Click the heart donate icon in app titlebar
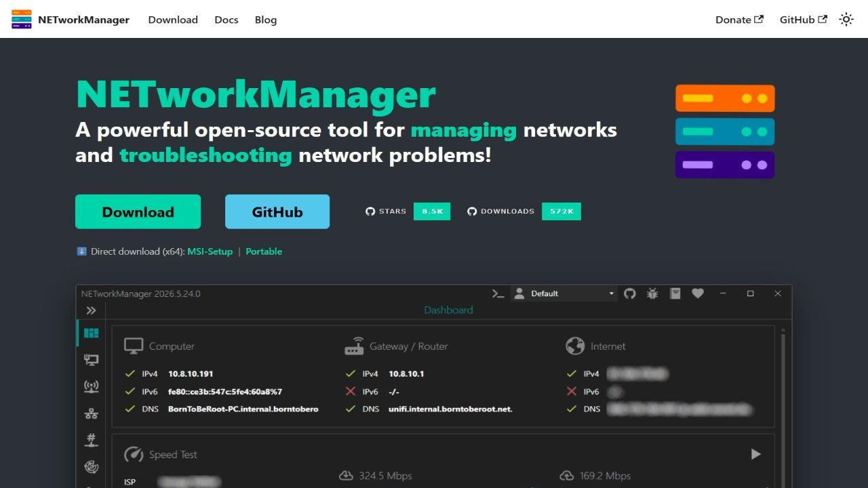The image size is (868, 488). [698, 293]
